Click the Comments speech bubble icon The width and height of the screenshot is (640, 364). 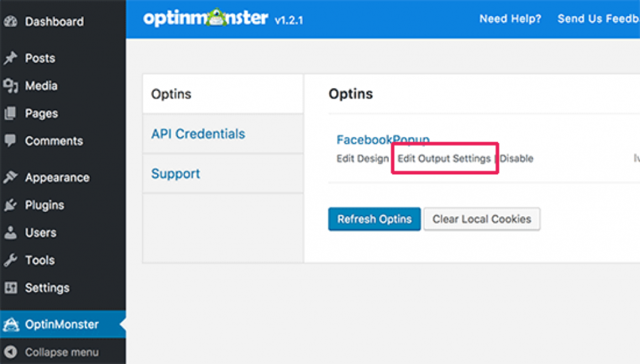click(x=11, y=141)
